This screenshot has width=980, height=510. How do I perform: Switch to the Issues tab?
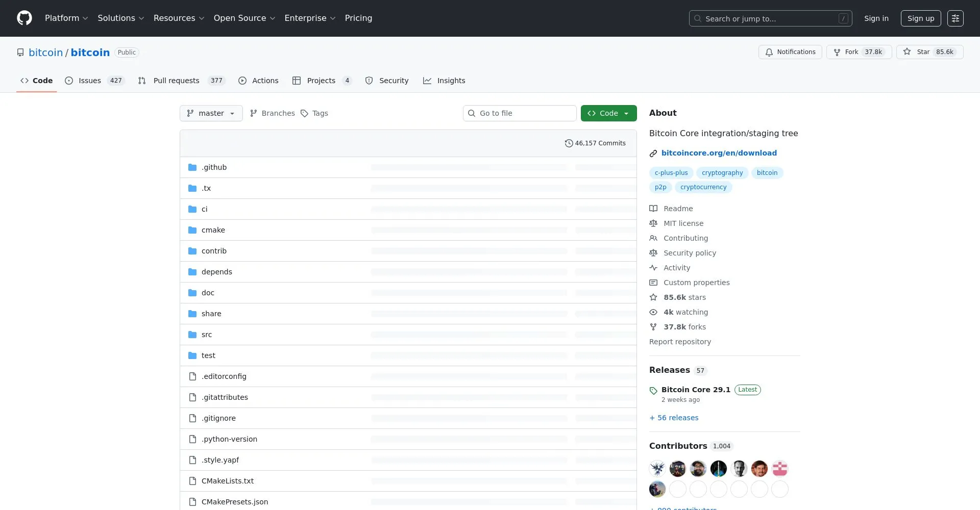(95, 81)
